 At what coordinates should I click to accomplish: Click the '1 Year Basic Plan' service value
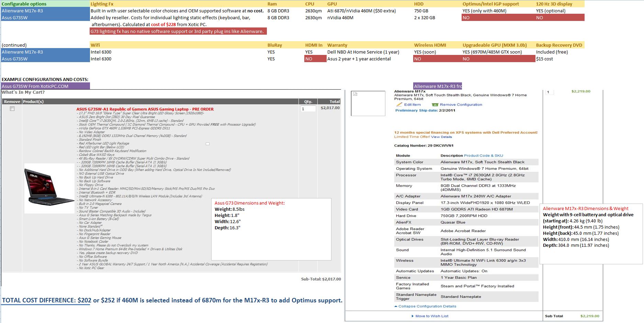point(459,278)
